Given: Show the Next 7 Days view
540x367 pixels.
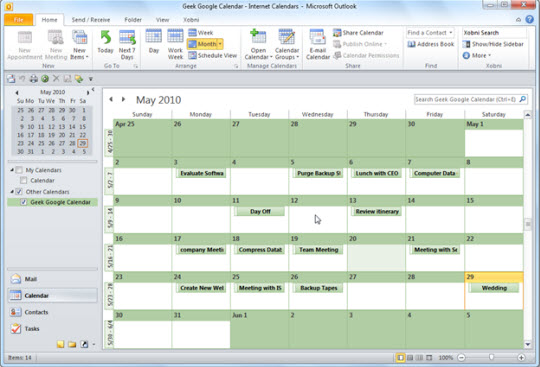Looking at the screenshot, I should tap(127, 45).
